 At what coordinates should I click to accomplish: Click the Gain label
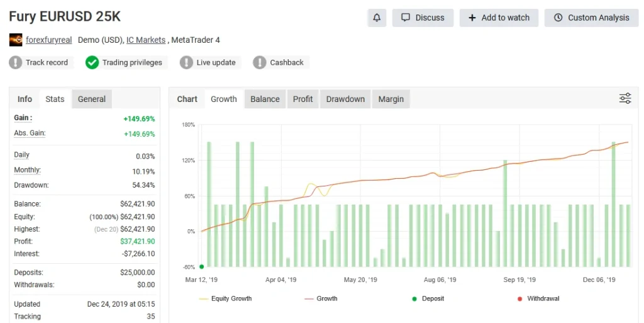click(23, 118)
